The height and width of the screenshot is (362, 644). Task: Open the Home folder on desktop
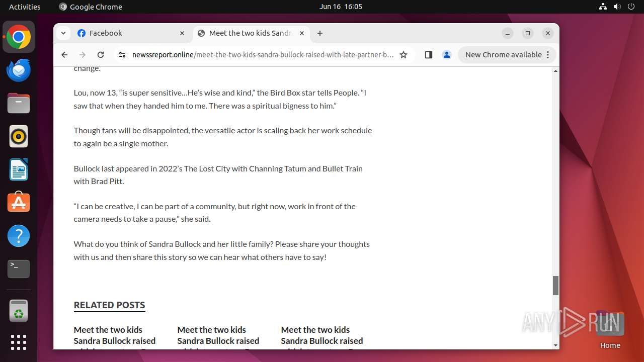(x=610, y=330)
